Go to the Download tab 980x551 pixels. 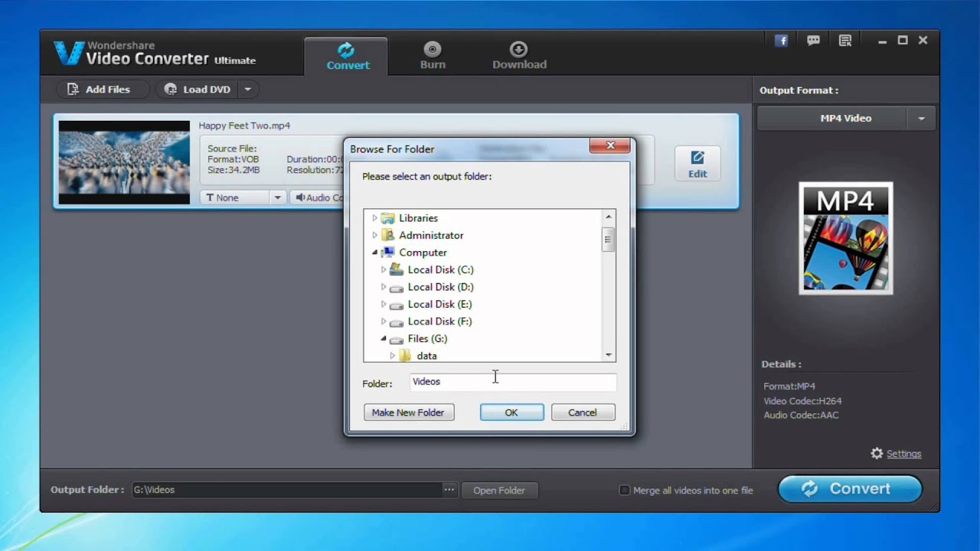point(519,56)
